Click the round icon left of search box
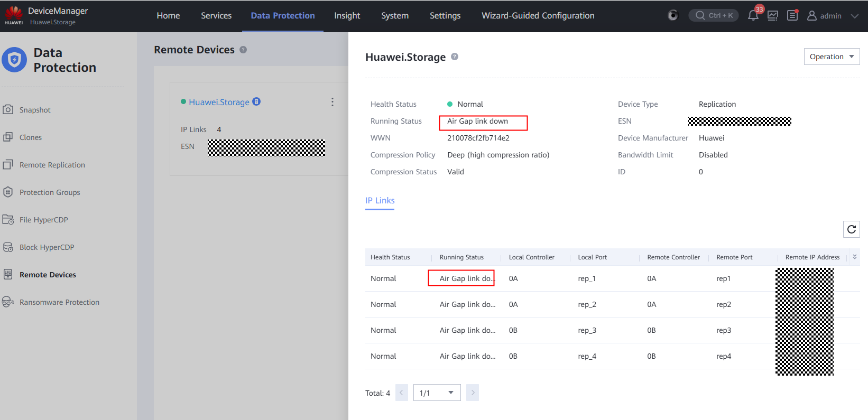This screenshot has height=420, width=868. click(x=673, y=15)
